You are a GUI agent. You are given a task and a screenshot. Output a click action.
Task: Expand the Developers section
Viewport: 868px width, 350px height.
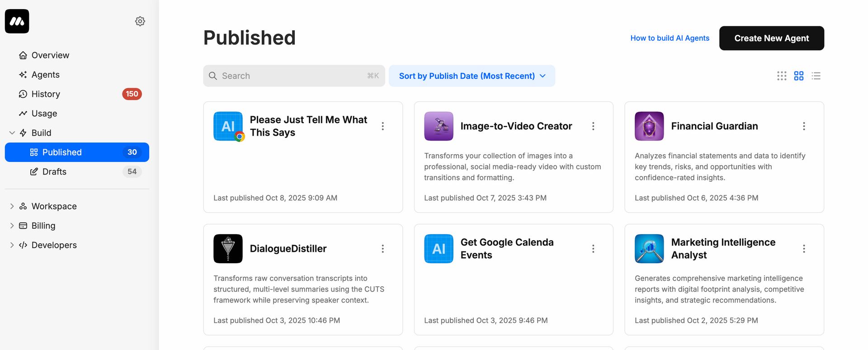click(12, 245)
